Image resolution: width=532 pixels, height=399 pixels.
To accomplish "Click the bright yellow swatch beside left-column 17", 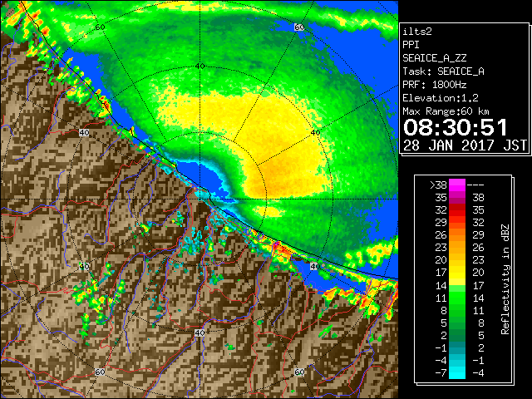I will coord(457,273).
